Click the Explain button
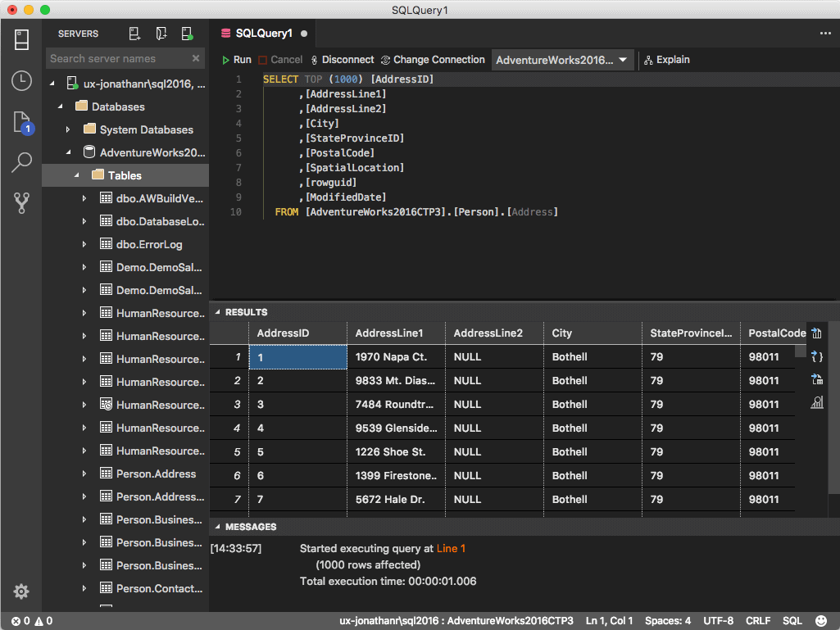The width and height of the screenshot is (840, 630). point(667,60)
